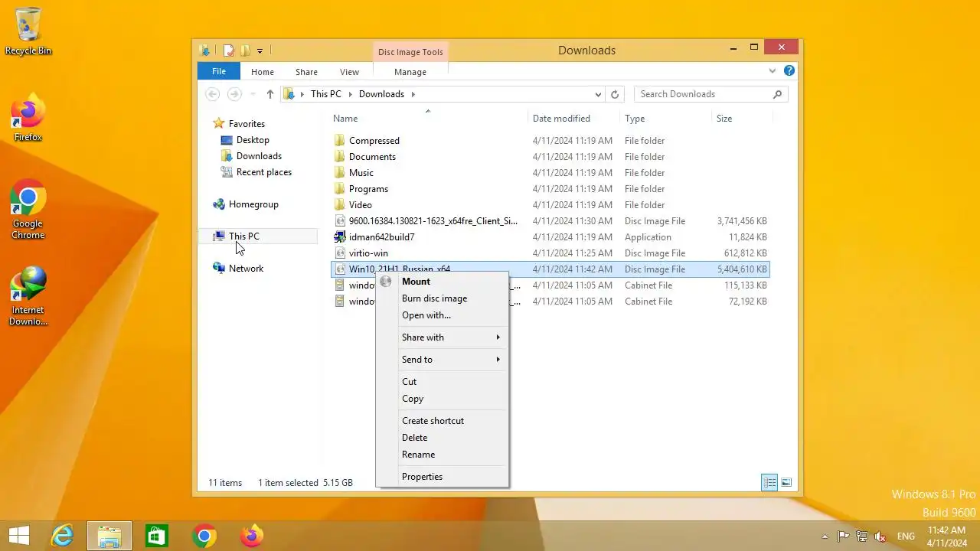The width and height of the screenshot is (980, 551).
Task: Switch to the Share ribbon tab
Action: point(306,72)
